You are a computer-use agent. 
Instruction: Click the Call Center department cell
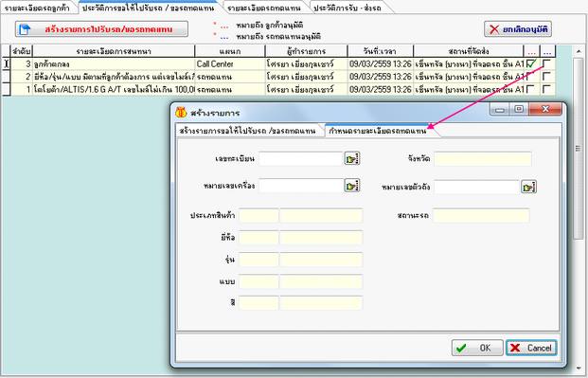230,63
